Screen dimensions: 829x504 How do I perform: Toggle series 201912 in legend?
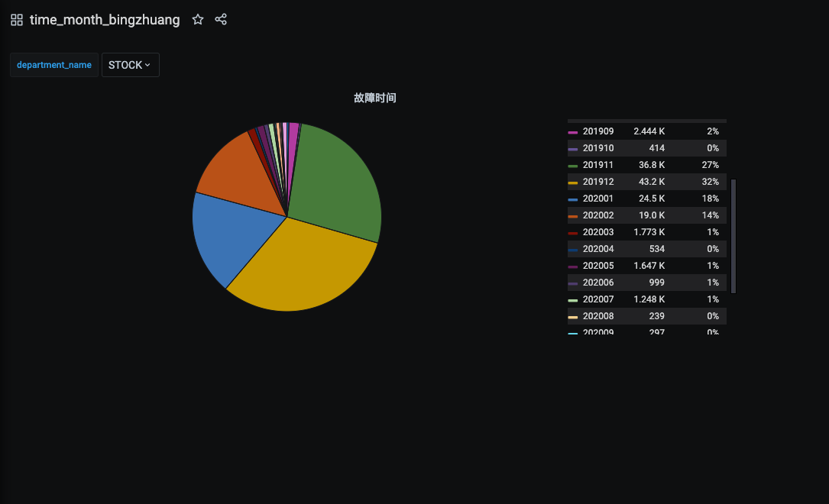[x=598, y=182]
